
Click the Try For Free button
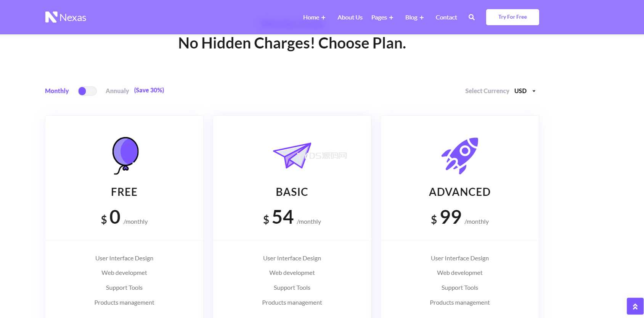[x=512, y=17]
